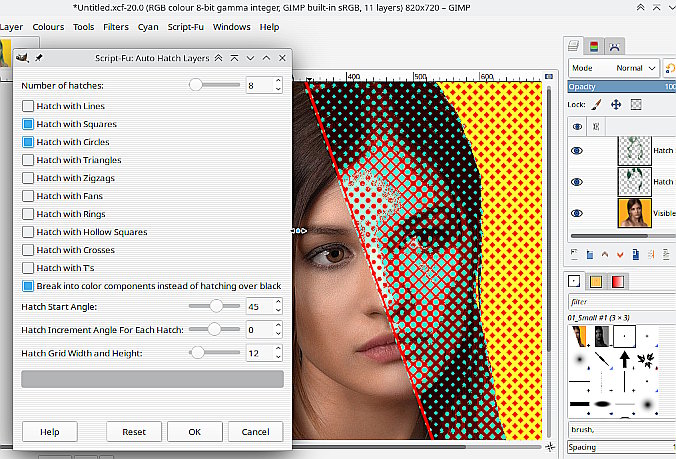The width and height of the screenshot is (676, 459).
Task: Open the Script-Fu menu
Action: point(185,27)
